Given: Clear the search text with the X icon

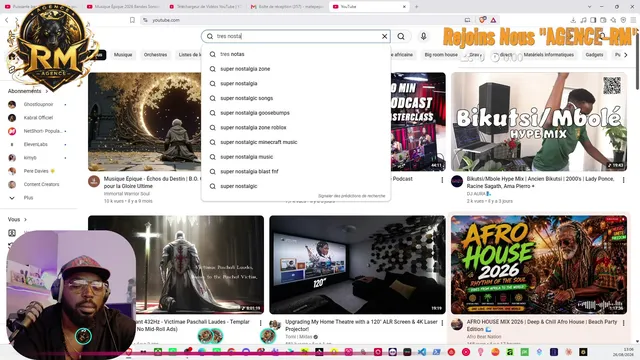Looking at the screenshot, I should point(384,36).
